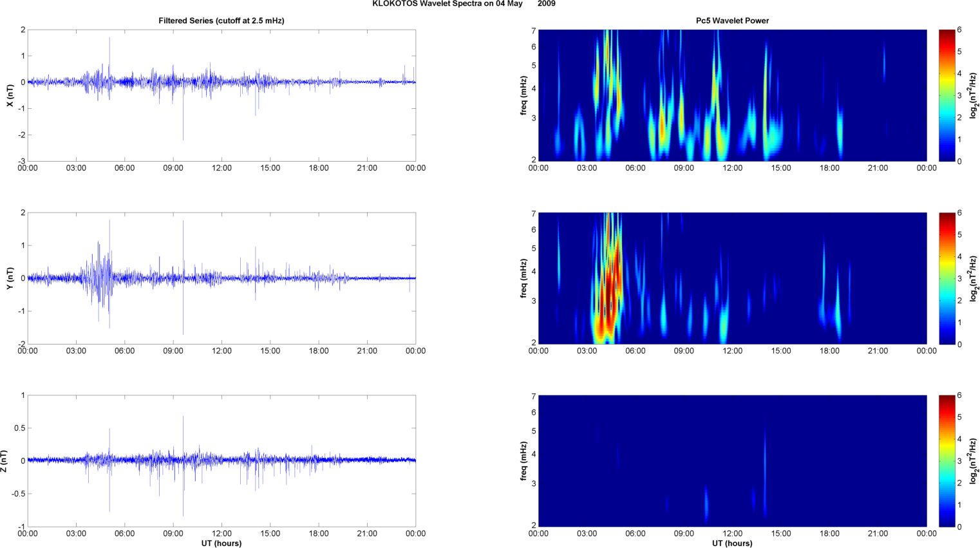Screen dimensions: 980x548
Task: Click the KLOKOTOS Wavelet Spectra main title
Action: coord(464,4)
